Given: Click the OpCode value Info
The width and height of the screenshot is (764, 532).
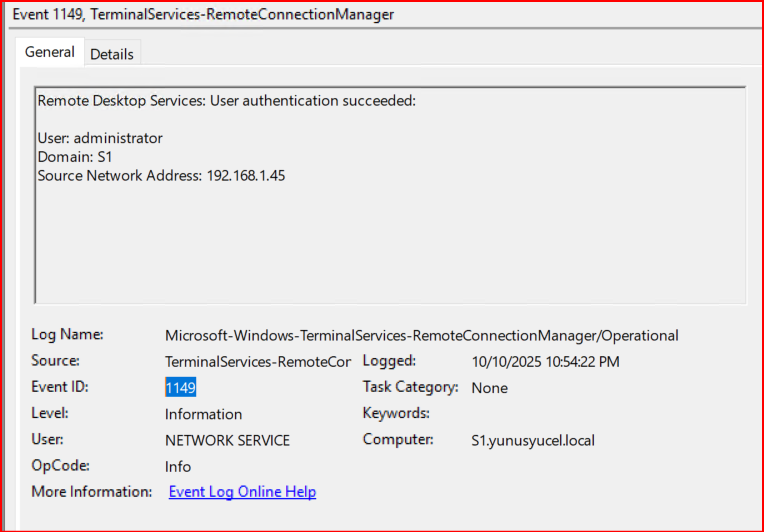Looking at the screenshot, I should (x=178, y=466).
